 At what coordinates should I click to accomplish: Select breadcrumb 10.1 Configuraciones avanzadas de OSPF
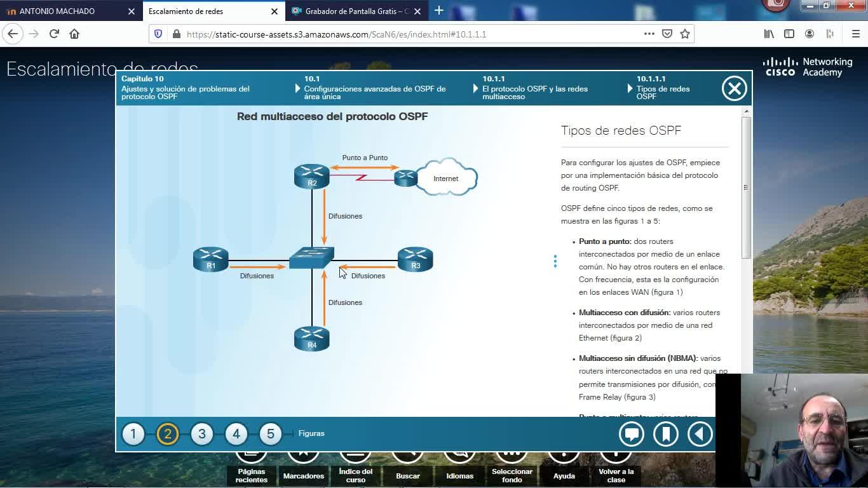click(x=375, y=88)
